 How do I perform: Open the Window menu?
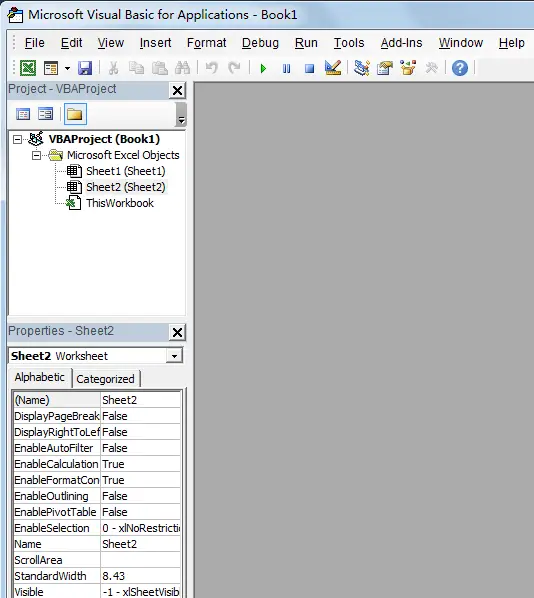tap(461, 43)
